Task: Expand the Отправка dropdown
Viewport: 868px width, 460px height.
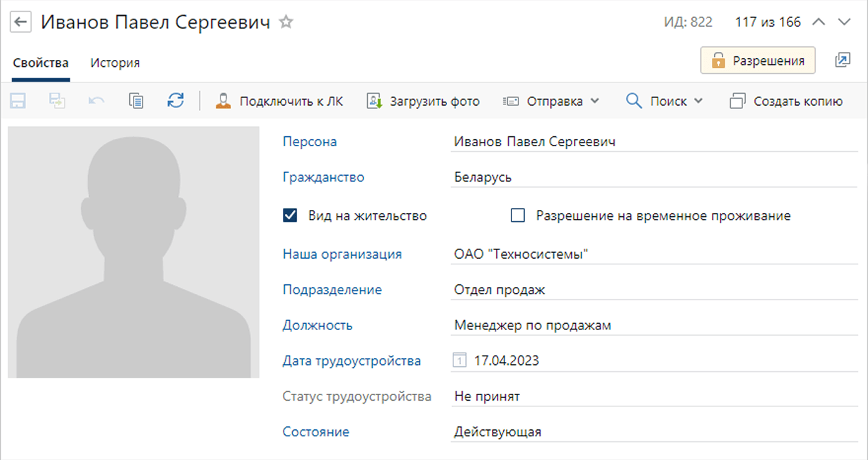Action: 551,101
